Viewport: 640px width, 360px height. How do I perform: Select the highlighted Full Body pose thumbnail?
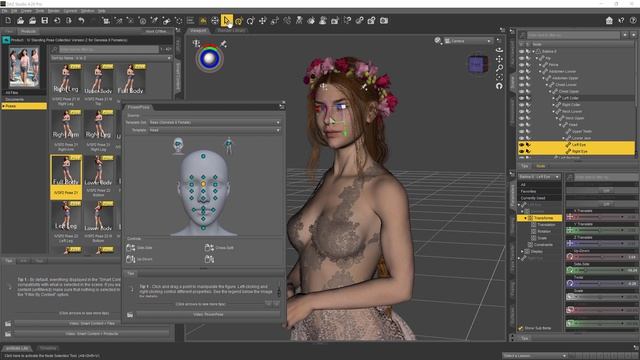tap(66, 177)
